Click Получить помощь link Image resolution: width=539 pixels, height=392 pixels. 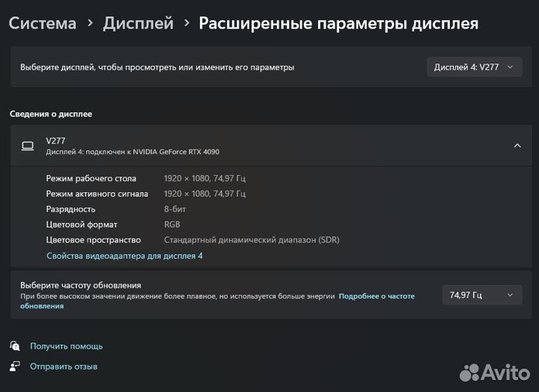(67, 346)
